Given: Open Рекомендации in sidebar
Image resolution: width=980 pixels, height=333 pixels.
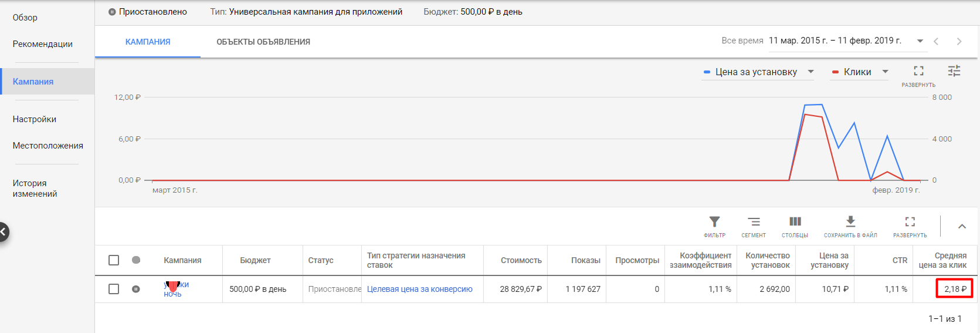Looking at the screenshot, I should point(43,44).
